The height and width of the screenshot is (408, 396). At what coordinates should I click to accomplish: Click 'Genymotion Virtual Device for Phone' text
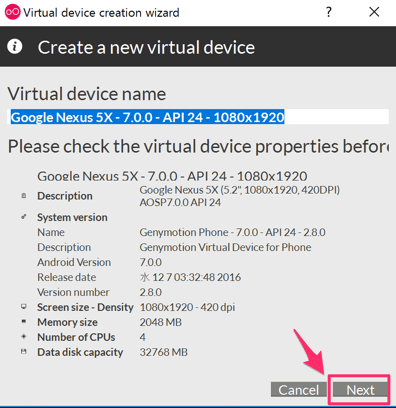pos(225,247)
